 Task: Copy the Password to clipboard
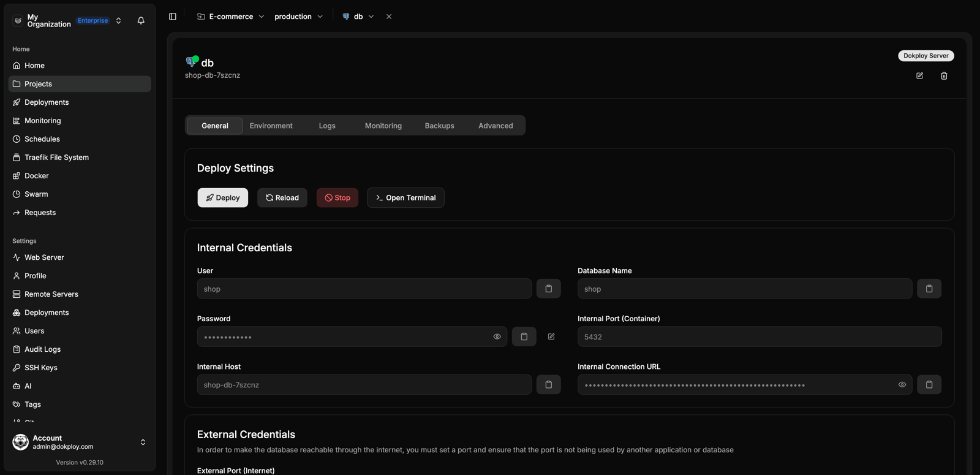coord(524,336)
